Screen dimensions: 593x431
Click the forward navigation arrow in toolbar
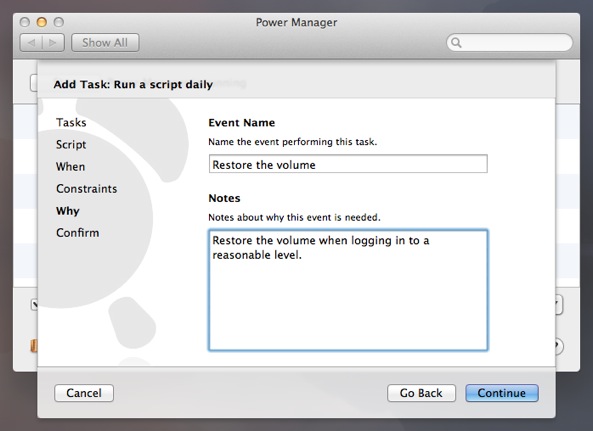(53, 43)
